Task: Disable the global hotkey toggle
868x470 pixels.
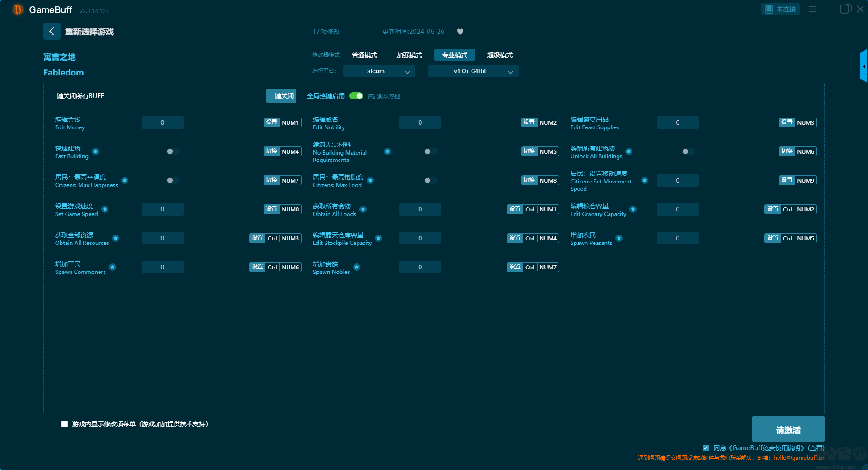Action: tap(356, 96)
